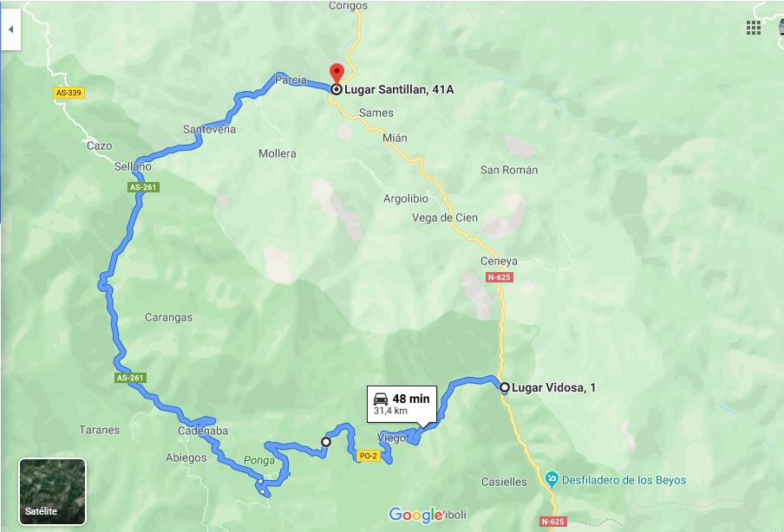Select the Ponga place label
The image size is (784, 532).
click(259, 460)
